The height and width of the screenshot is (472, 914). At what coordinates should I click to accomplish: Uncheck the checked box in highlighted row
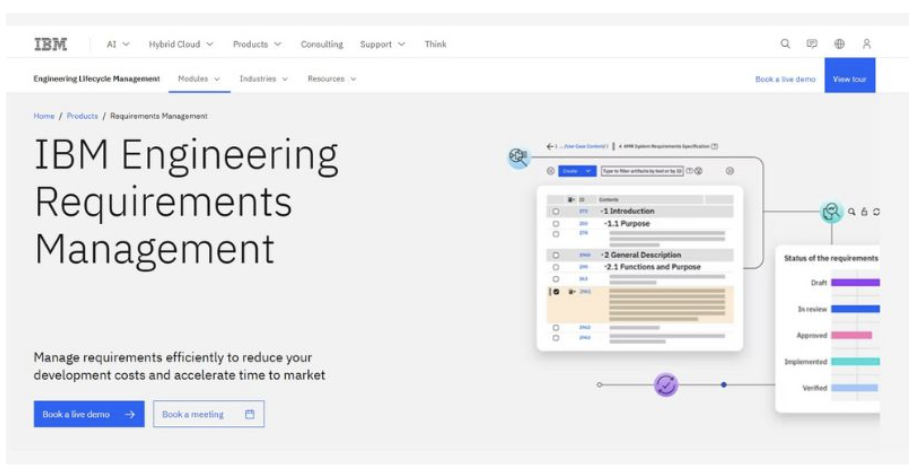[556, 292]
